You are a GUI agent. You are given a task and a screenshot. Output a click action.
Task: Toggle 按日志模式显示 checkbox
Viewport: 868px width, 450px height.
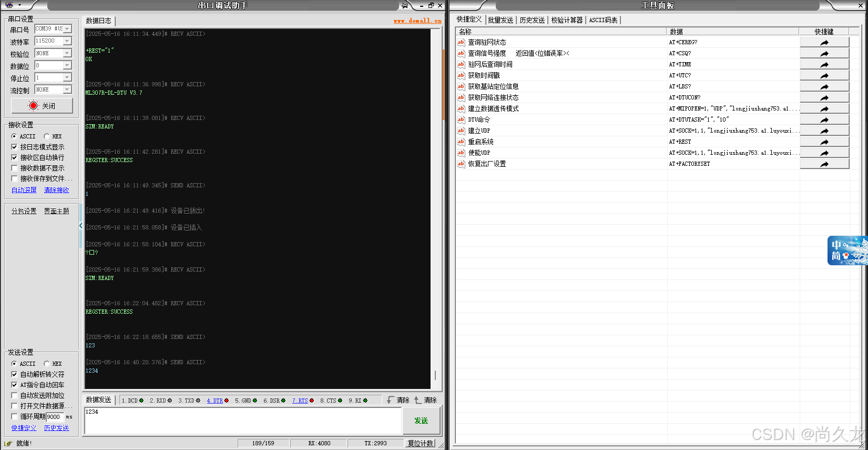pos(14,147)
